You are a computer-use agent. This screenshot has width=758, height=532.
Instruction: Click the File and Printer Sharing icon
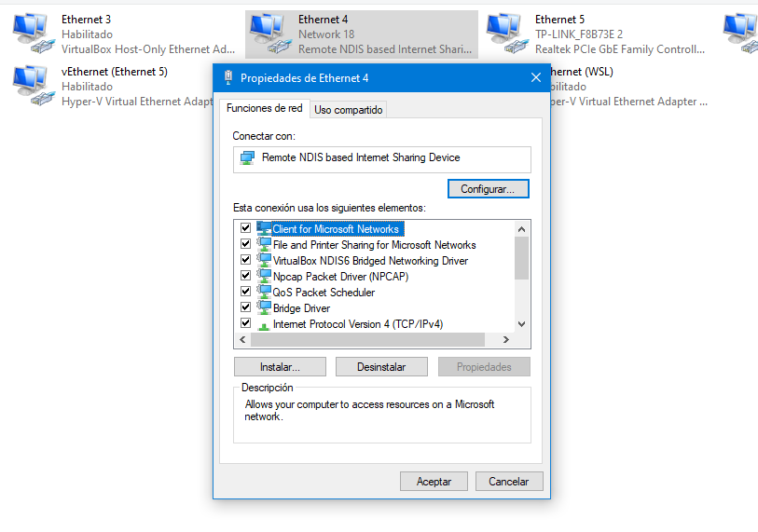pos(264,244)
